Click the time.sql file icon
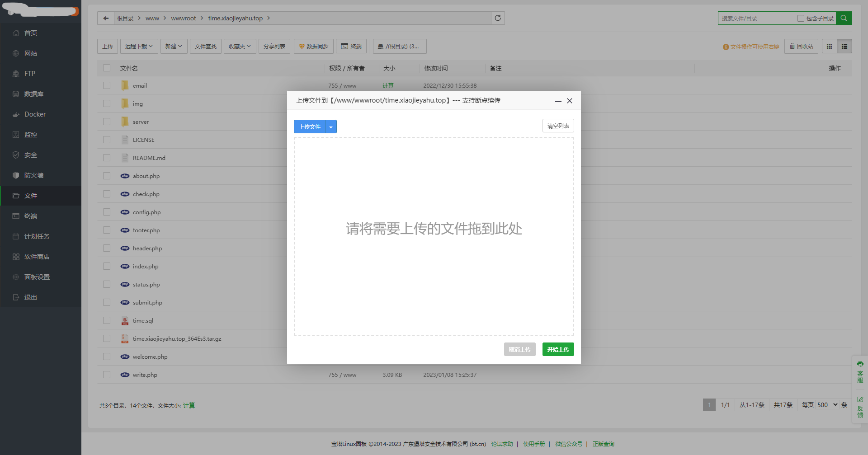Screen dimensions: 868x455 pyautogui.click(x=125, y=320)
